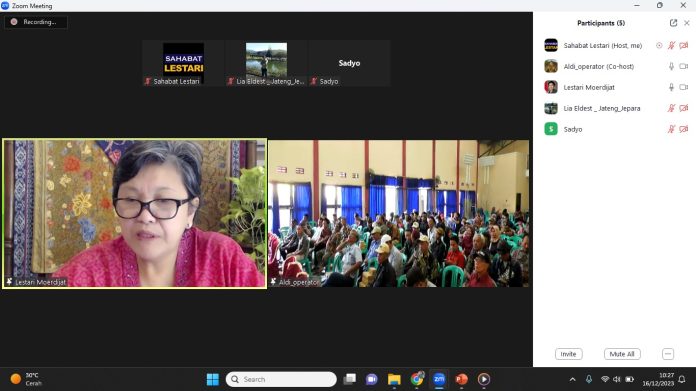
Task: Click pin icon on Lestari Moerdijat tile
Action: click(x=9, y=282)
